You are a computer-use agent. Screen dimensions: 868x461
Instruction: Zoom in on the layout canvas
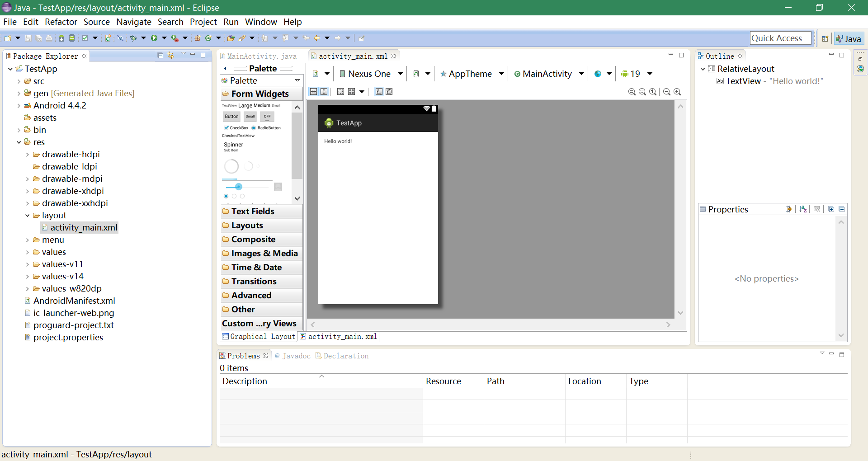tap(677, 92)
